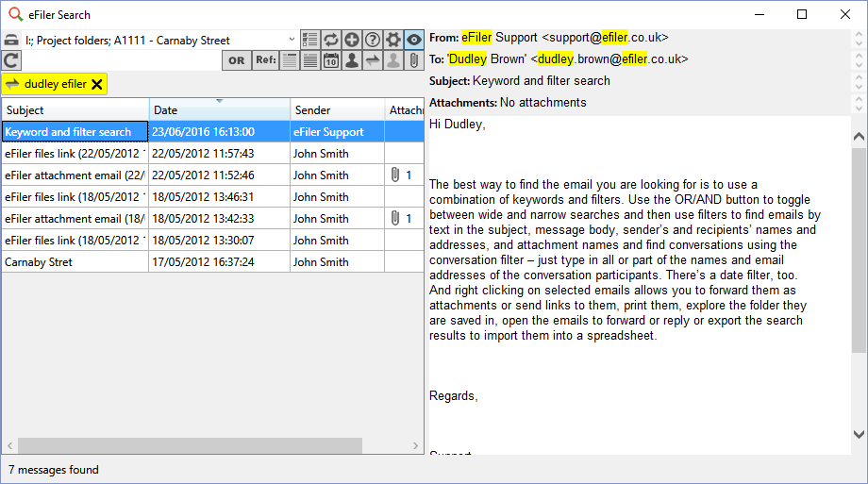Click the plus circle add icon
This screenshot has width=868, height=484.
(352, 40)
